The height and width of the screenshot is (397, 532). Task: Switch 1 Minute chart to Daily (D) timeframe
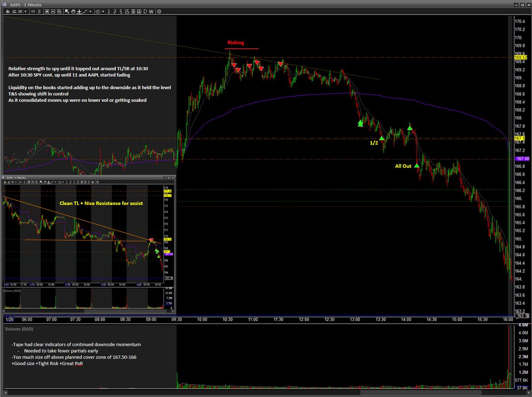145,12
